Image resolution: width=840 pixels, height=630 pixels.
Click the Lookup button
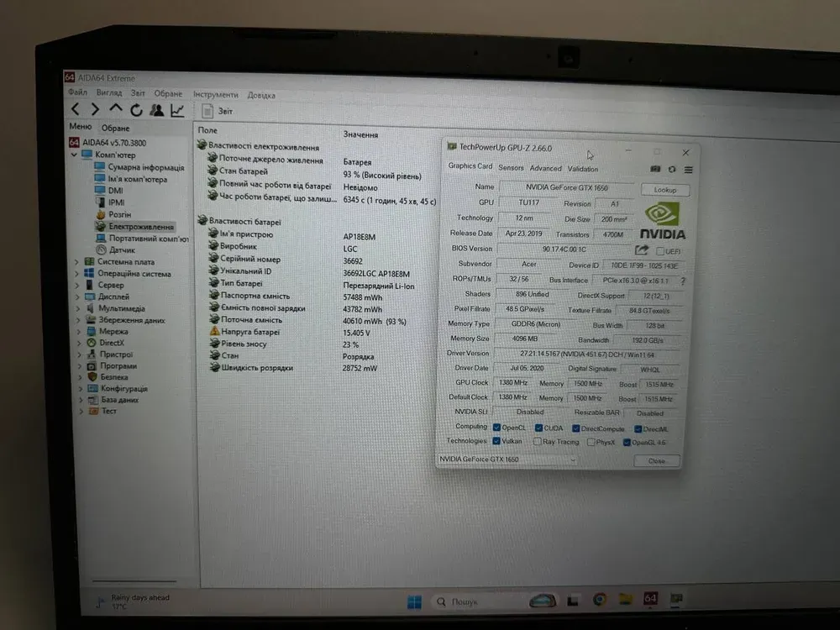[x=664, y=191]
